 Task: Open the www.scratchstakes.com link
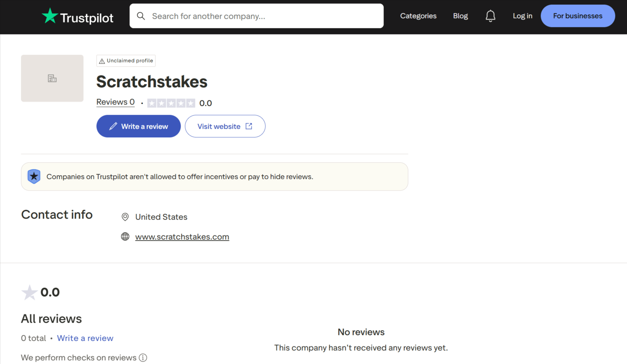(182, 237)
